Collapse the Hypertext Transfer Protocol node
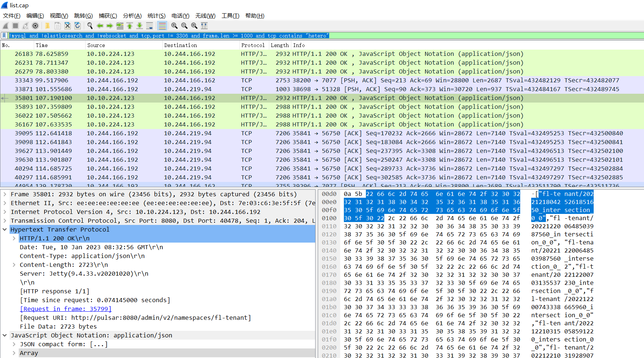Screen dimensions: 644x358 (x=5, y=229)
